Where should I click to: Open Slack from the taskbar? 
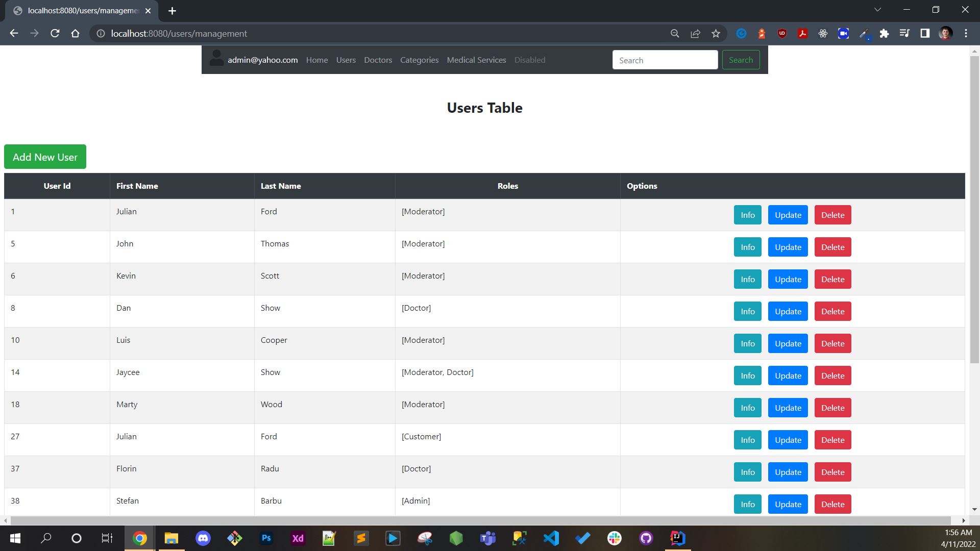coord(615,538)
